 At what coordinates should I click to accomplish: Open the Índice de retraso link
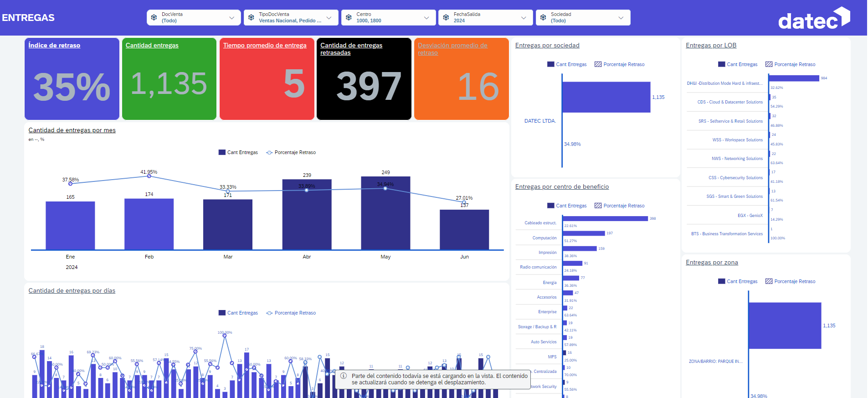click(x=54, y=45)
